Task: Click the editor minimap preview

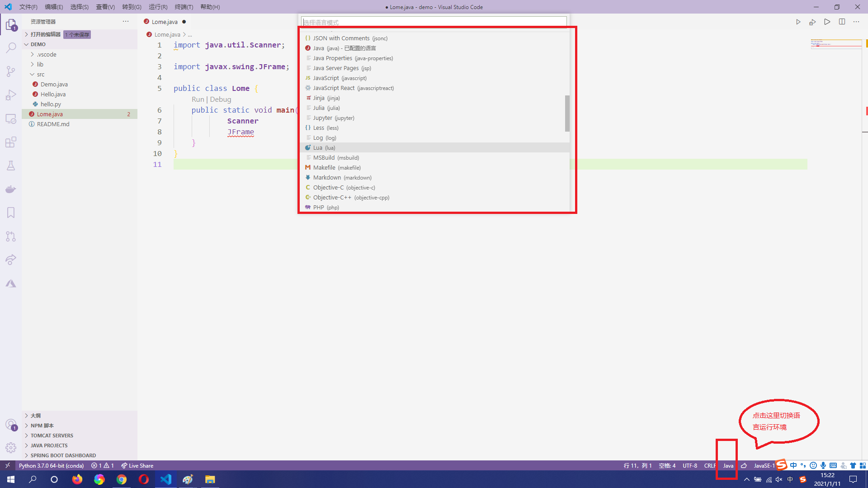Action: (836, 44)
